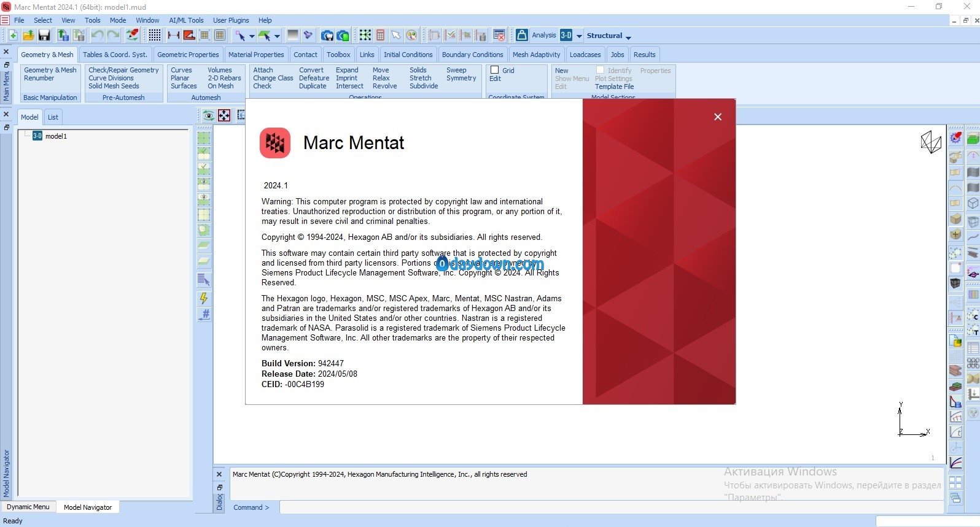The image size is (980, 527).
Task: Open the green arrow pick tool dropdown arrow
Action: coord(277,36)
